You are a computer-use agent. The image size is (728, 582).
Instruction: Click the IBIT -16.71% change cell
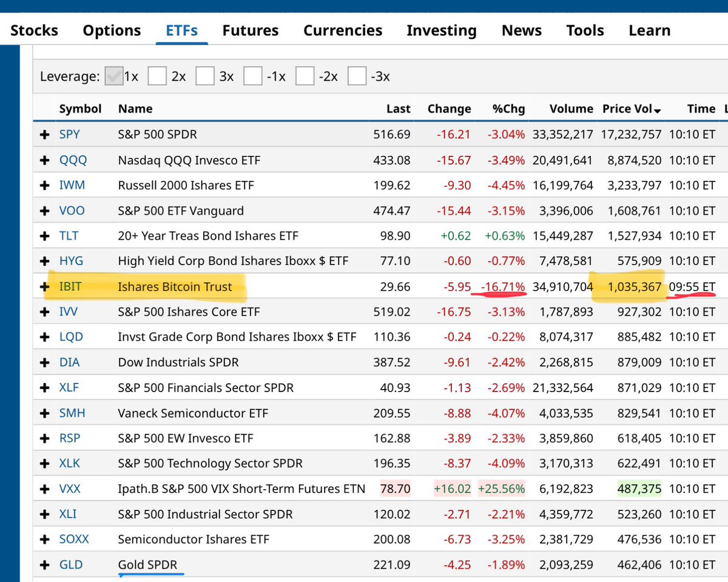pyautogui.click(x=503, y=286)
